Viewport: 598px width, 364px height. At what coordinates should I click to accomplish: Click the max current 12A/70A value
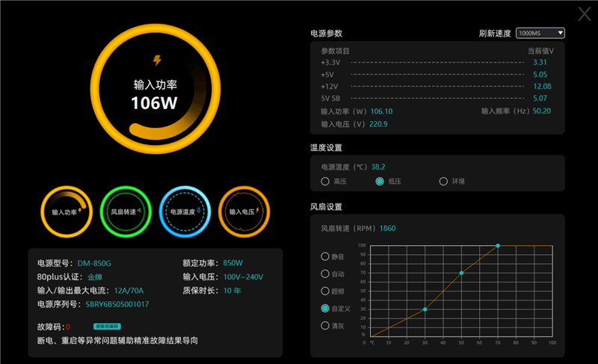click(129, 291)
